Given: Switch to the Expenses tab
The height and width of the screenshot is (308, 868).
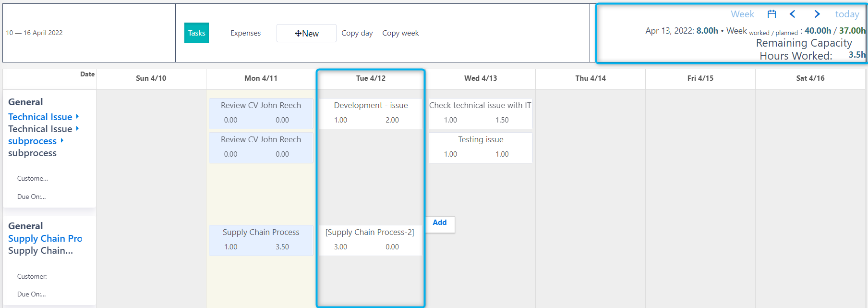Looking at the screenshot, I should [x=245, y=33].
